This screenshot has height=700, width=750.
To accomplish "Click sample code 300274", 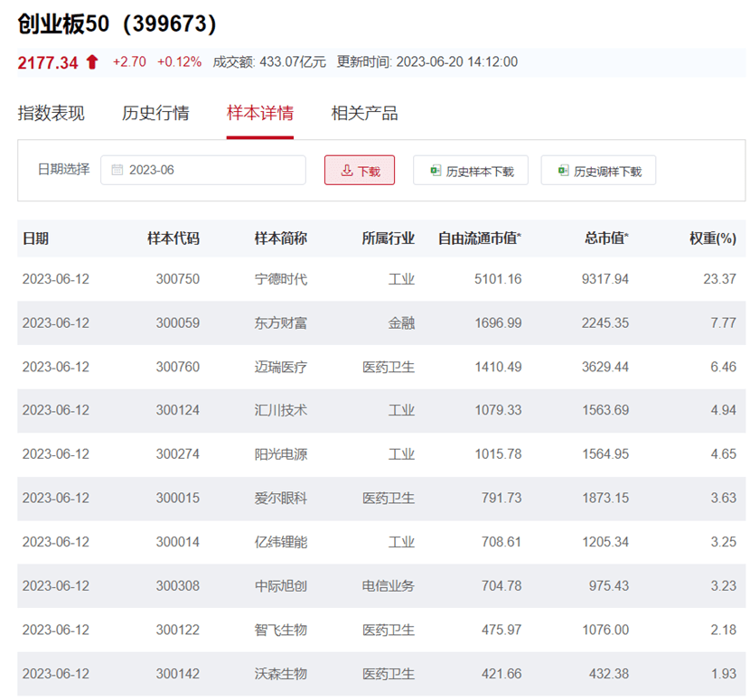I will coord(177,454).
